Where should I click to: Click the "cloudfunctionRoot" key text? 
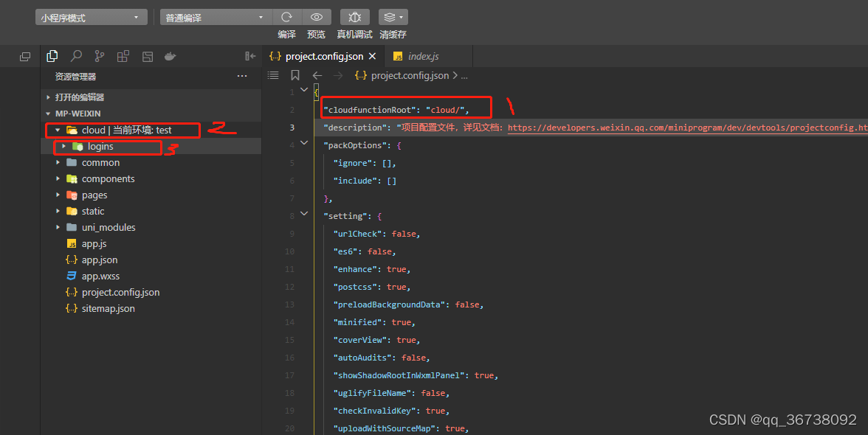pos(370,110)
